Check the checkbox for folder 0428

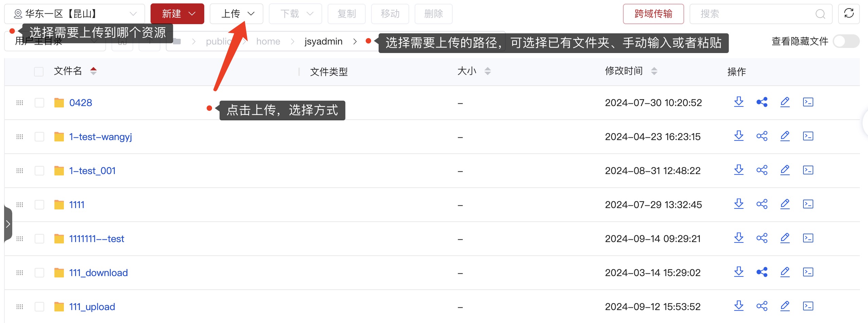pyautogui.click(x=39, y=103)
